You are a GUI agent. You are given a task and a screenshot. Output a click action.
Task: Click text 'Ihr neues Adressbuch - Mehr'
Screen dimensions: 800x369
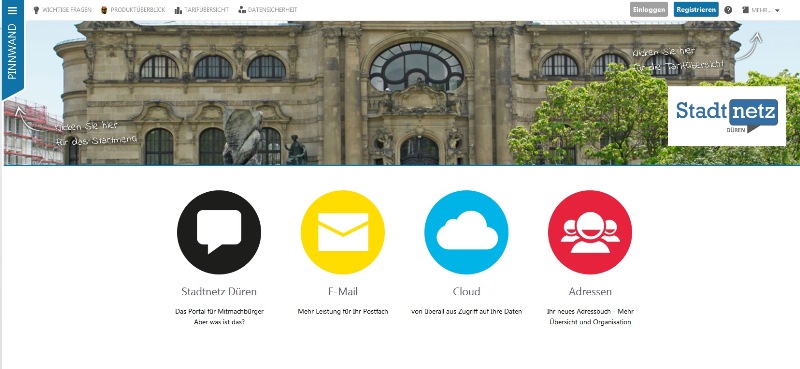pos(590,311)
